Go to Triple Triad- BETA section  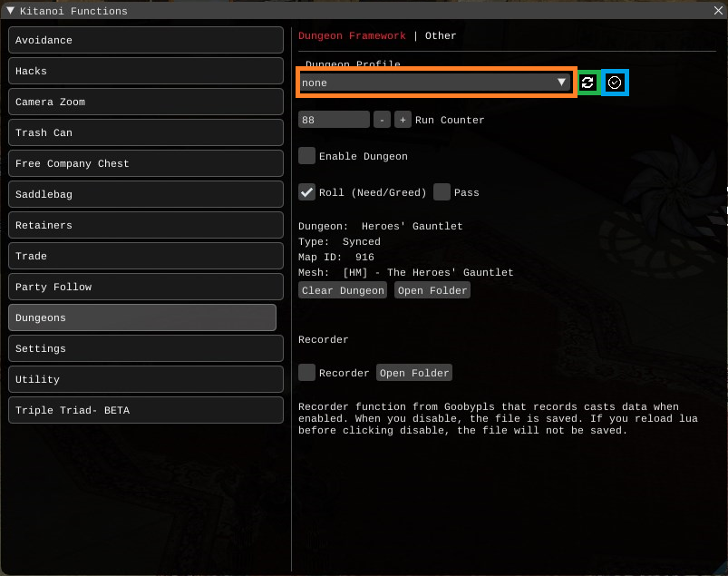pos(145,410)
